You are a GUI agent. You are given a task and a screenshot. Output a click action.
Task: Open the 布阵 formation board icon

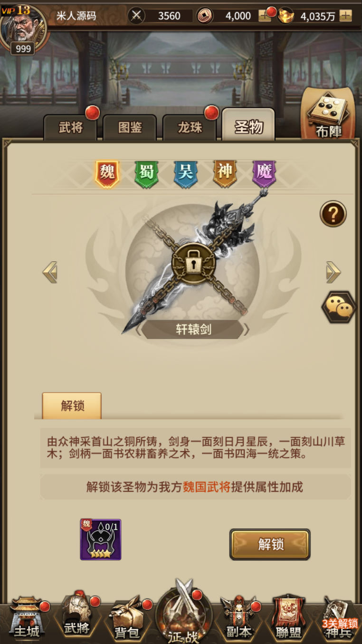[x=328, y=114]
